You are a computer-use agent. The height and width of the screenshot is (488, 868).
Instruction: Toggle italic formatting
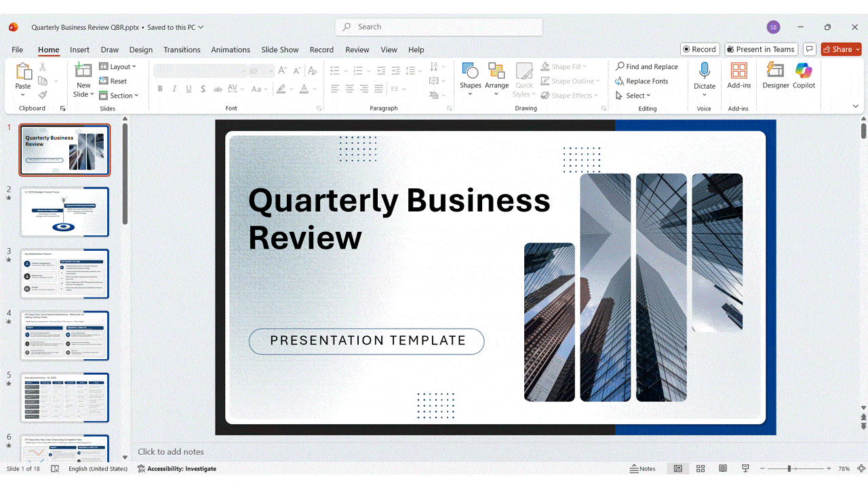click(x=174, y=88)
